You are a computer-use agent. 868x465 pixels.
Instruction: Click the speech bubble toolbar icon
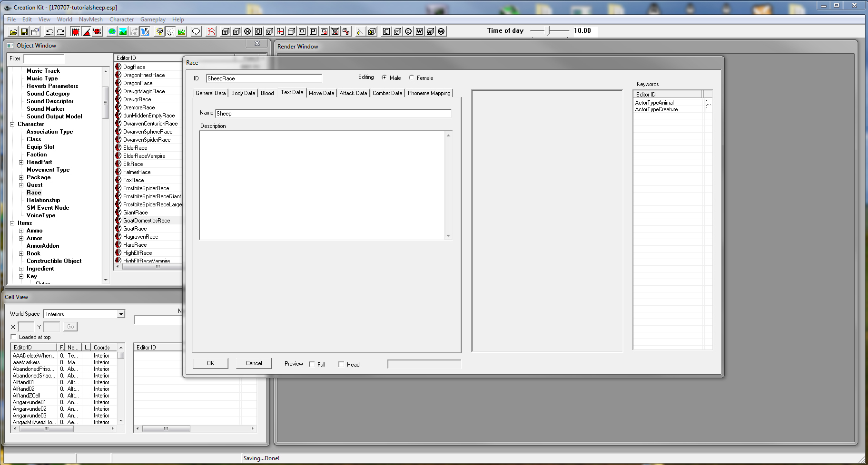[196, 32]
